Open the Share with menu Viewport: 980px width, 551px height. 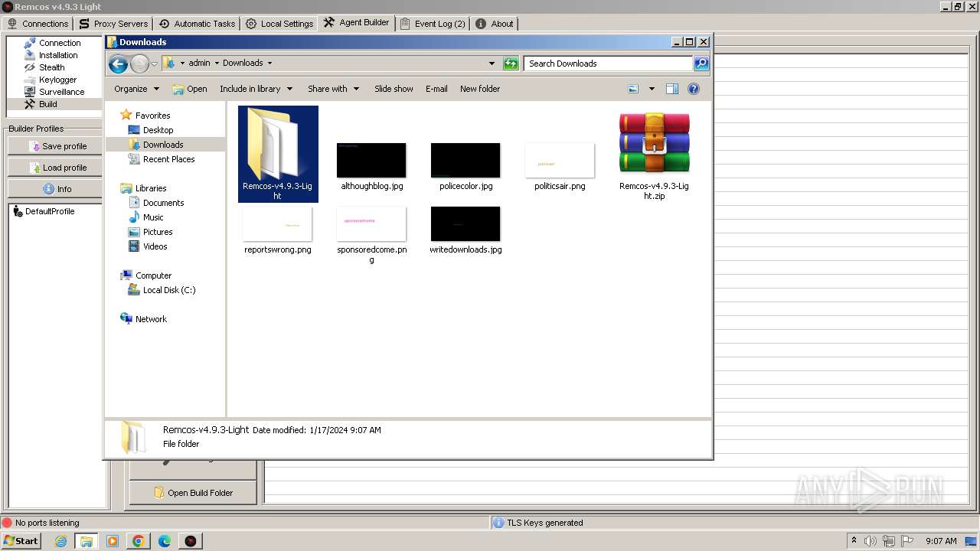tap(333, 89)
